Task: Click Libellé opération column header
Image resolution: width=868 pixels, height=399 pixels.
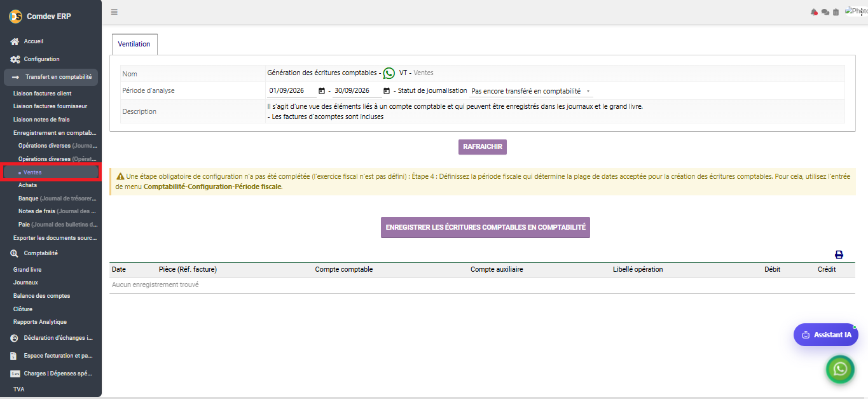Action: [x=638, y=270]
